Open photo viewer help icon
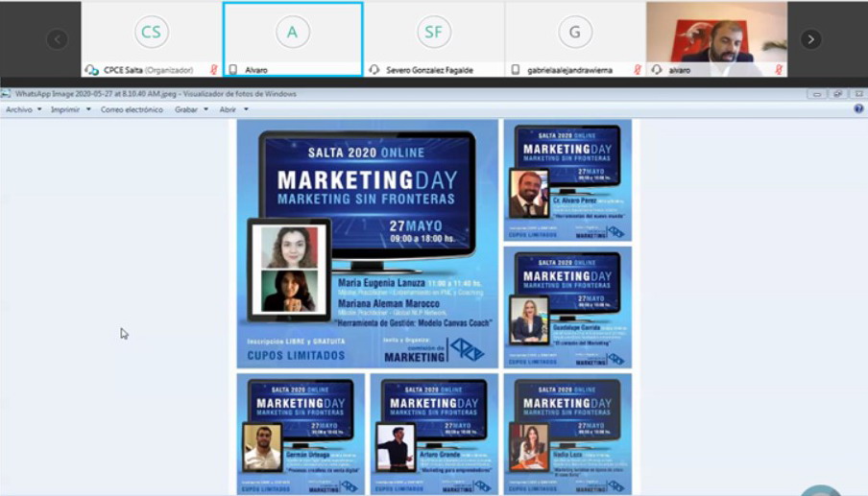The width and height of the screenshot is (868, 496). 858,109
